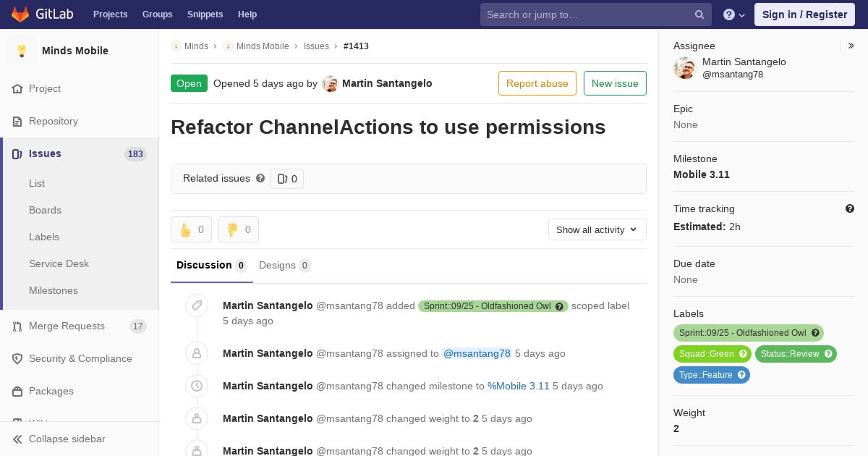Click the search magnifier icon

699,14
